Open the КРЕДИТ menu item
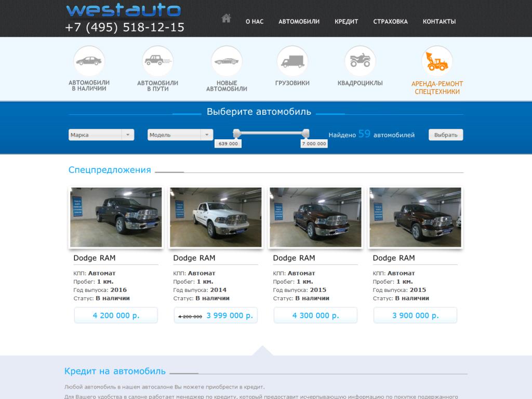The image size is (532, 399). (x=347, y=21)
